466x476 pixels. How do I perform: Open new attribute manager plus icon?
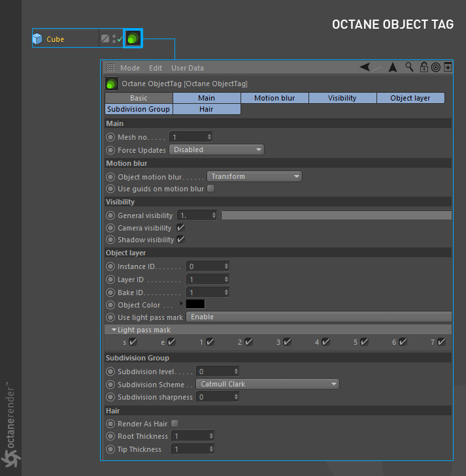coord(448,67)
